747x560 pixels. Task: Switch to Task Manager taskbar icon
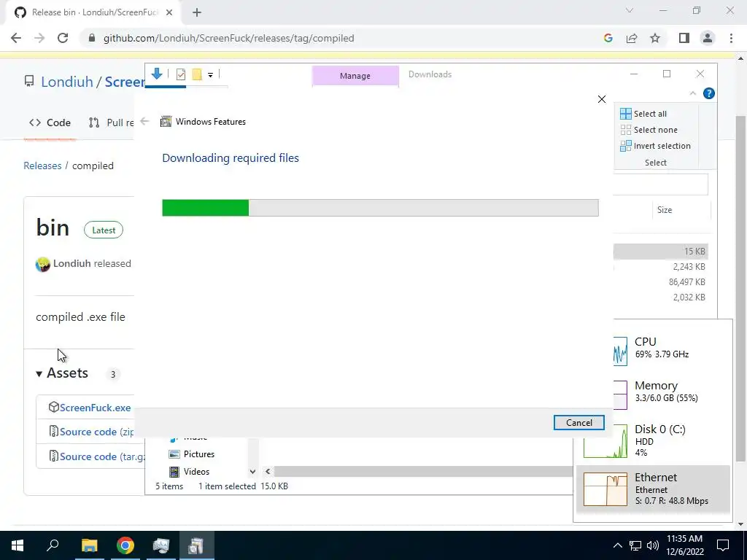tap(161, 545)
